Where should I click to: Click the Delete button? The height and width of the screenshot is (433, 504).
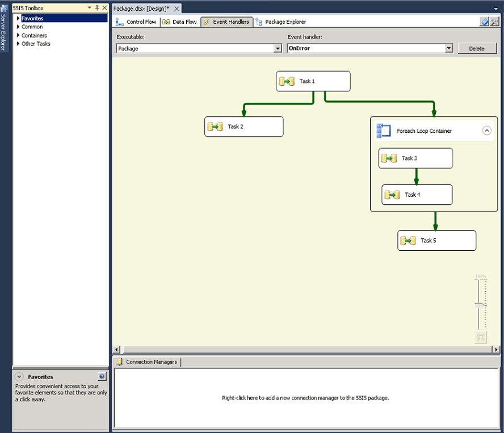[477, 48]
